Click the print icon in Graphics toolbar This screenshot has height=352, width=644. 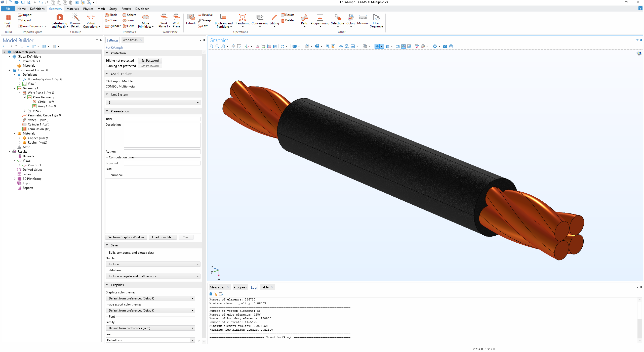[451, 46]
